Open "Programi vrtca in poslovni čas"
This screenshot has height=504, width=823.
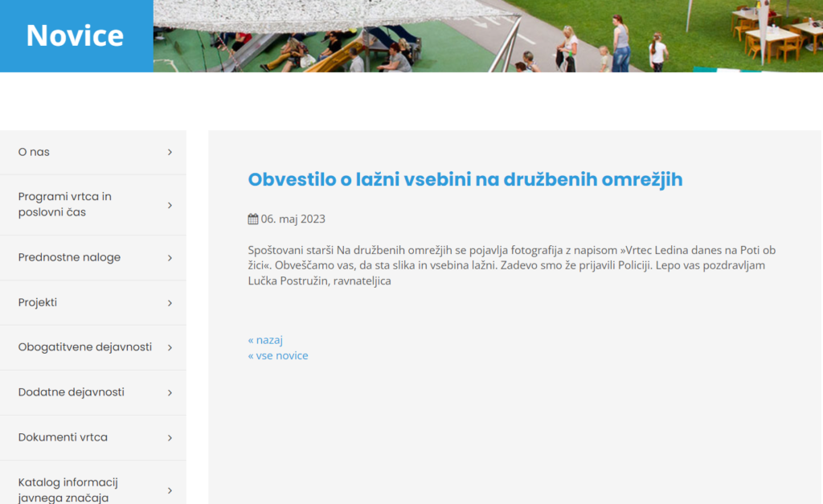pos(64,204)
